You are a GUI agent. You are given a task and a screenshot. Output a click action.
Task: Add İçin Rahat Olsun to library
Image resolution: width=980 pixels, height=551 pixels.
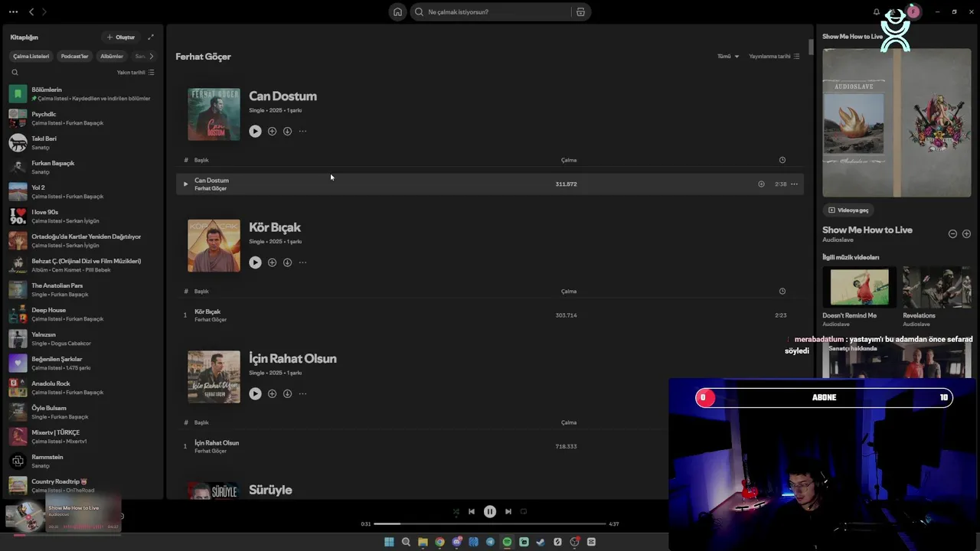pyautogui.click(x=272, y=393)
